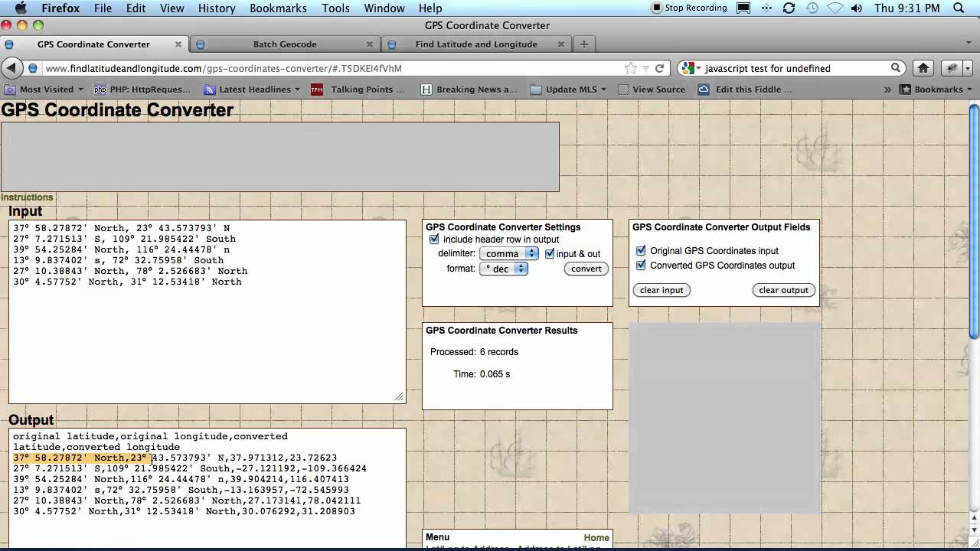This screenshot has height=551, width=980.
Task: Click the clear input button
Action: (x=661, y=290)
